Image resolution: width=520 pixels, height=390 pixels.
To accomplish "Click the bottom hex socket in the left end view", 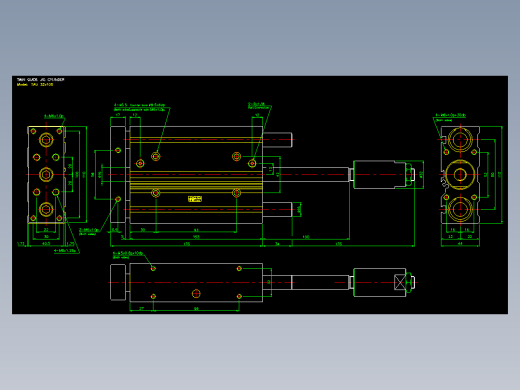I will click(x=46, y=209).
